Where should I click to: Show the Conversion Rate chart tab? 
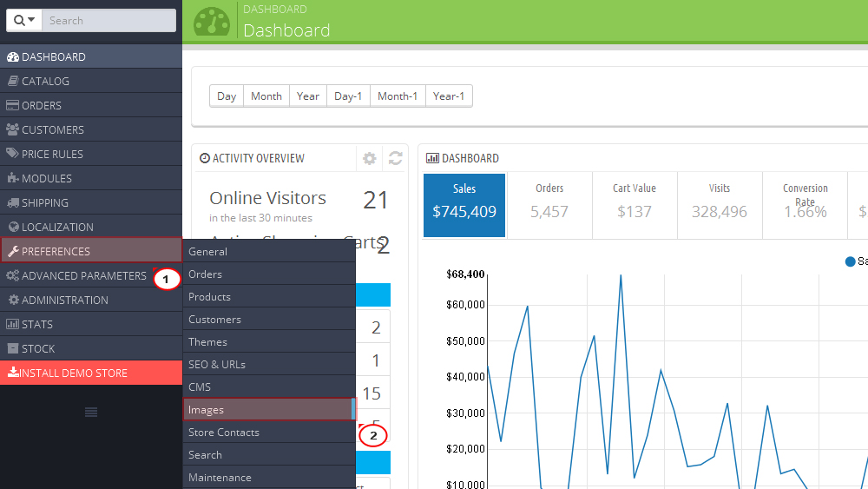tap(805, 205)
